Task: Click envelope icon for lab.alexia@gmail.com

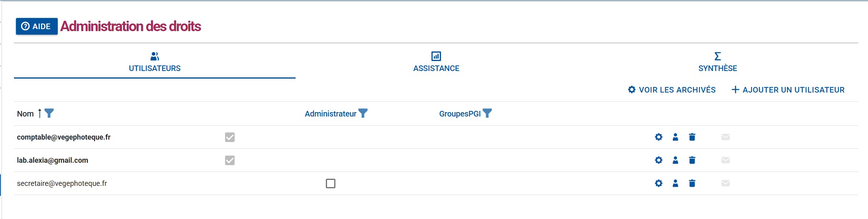Action: [x=725, y=160]
